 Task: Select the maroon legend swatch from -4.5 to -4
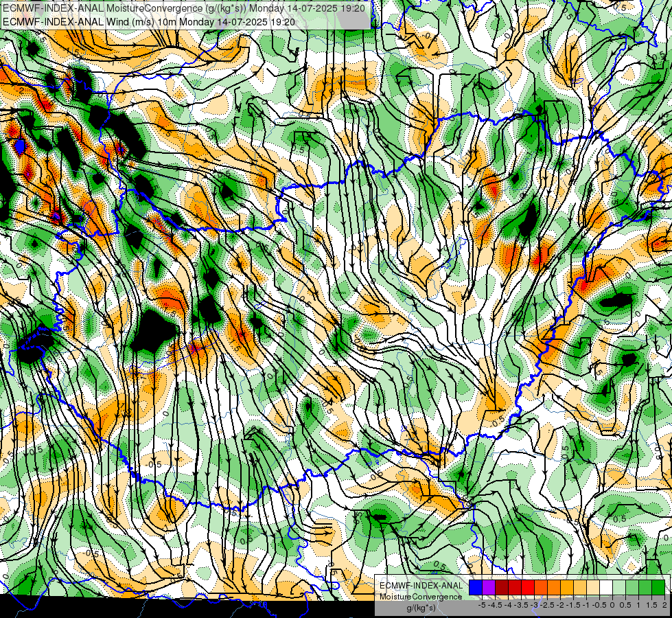click(x=502, y=587)
